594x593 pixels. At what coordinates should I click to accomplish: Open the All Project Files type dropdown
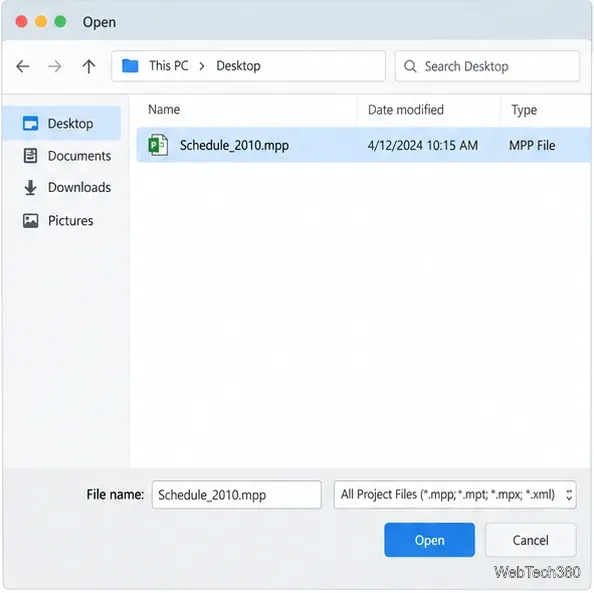(455, 494)
